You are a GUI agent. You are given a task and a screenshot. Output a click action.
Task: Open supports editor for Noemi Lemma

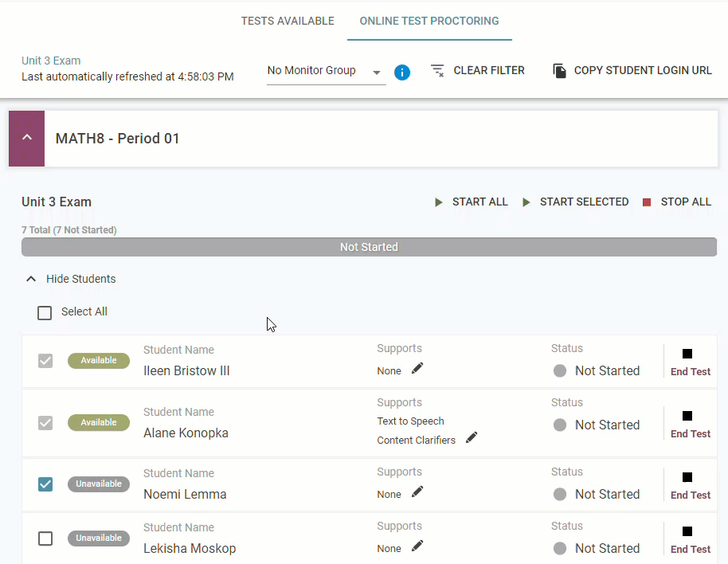(417, 492)
